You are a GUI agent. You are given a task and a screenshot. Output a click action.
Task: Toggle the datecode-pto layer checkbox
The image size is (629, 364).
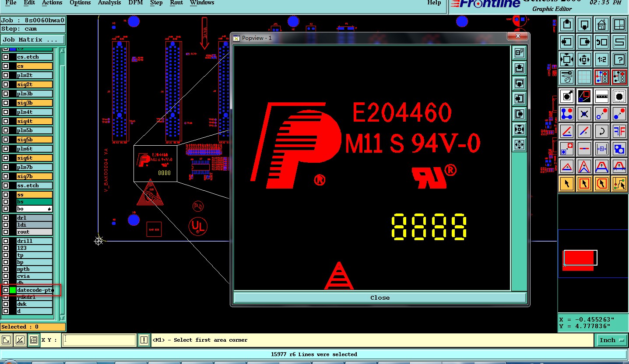[6, 290]
